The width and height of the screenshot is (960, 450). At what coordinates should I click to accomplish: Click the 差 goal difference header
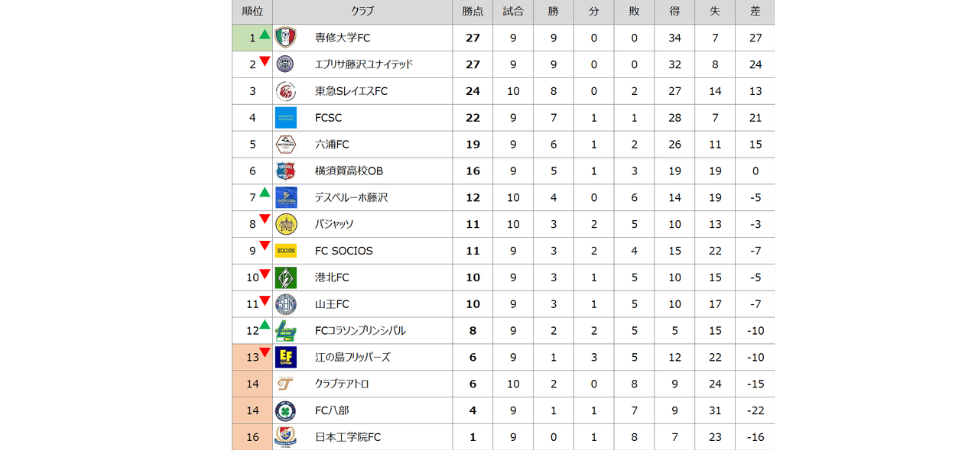coord(754,11)
